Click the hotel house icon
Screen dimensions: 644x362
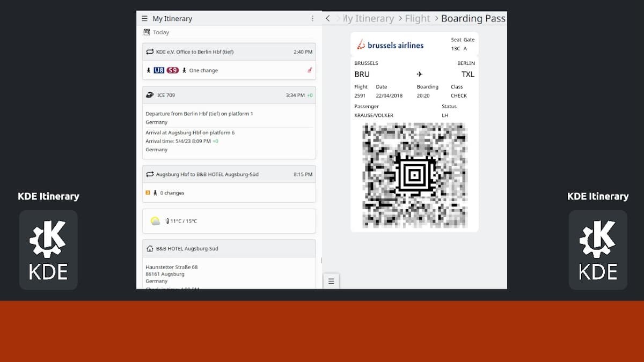(150, 249)
